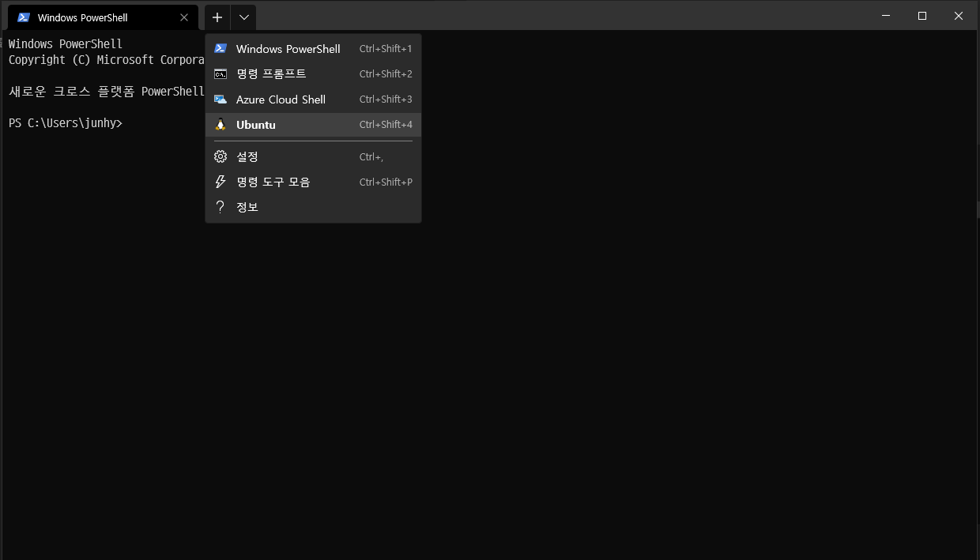Click the Ctrl+Shift+2 shortcut text
The height and width of the screenshot is (560, 980).
tap(386, 74)
